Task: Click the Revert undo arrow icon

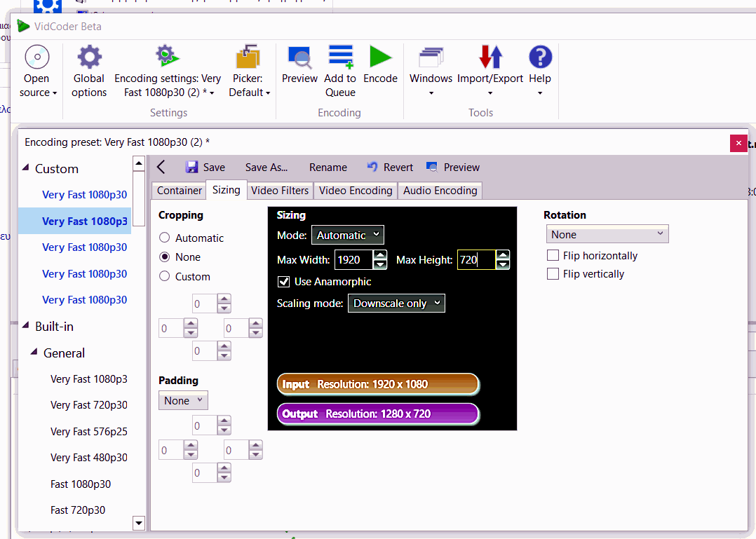Action: tap(372, 167)
